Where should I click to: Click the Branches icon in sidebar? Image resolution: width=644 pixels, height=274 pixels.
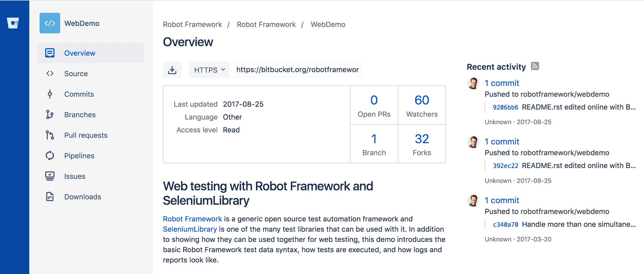(50, 115)
